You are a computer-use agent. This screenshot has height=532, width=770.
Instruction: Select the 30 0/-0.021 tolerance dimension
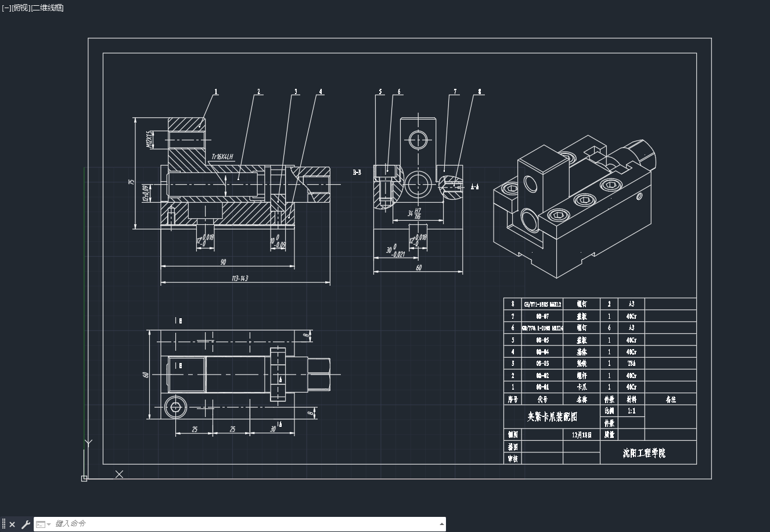(x=395, y=250)
